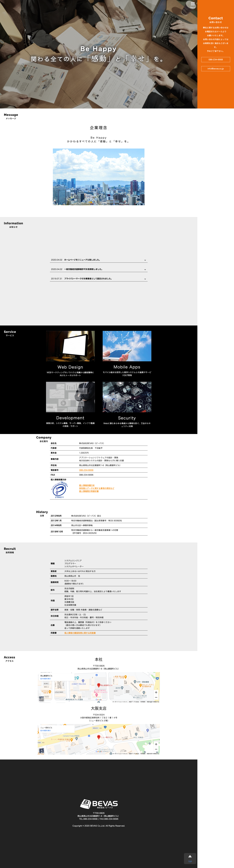The width and height of the screenshot is (234, 868).
Task: Click the Information section heading
Action: click(x=13, y=223)
